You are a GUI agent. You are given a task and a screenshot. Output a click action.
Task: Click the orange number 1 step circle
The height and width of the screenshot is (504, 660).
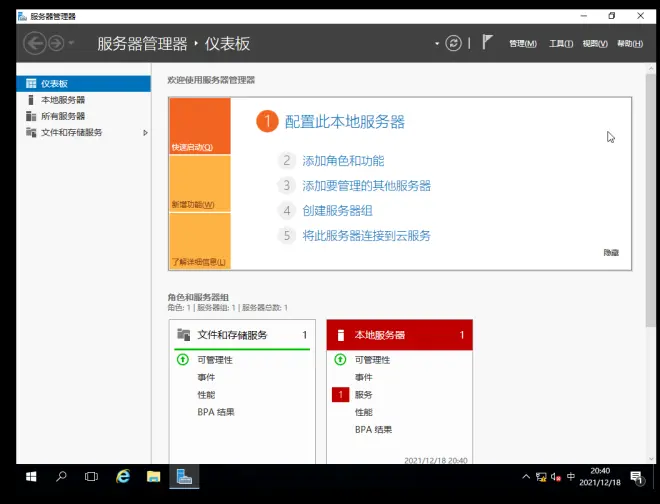(x=267, y=121)
